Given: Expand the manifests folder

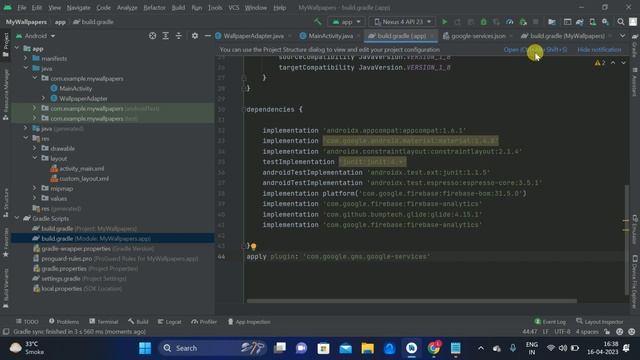Looking at the screenshot, I should click(26, 58).
